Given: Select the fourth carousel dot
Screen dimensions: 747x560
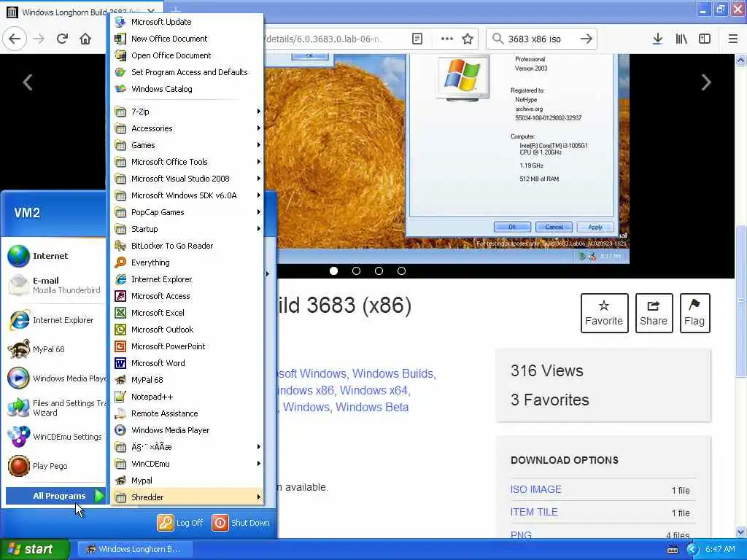Looking at the screenshot, I should pos(402,271).
